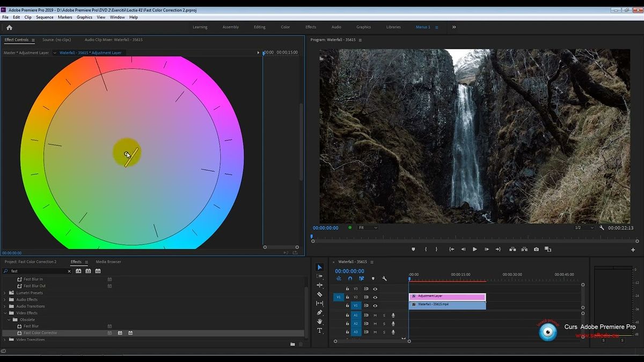
Task: Toggle Snap in the timeline
Action: coord(350,278)
